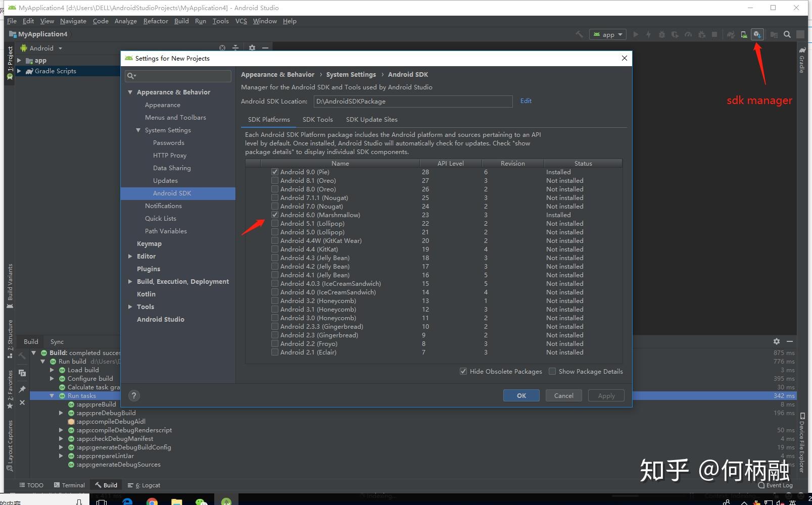Image resolution: width=812 pixels, height=505 pixels.
Task: Expand the app module in Project tree
Action: click(x=19, y=60)
